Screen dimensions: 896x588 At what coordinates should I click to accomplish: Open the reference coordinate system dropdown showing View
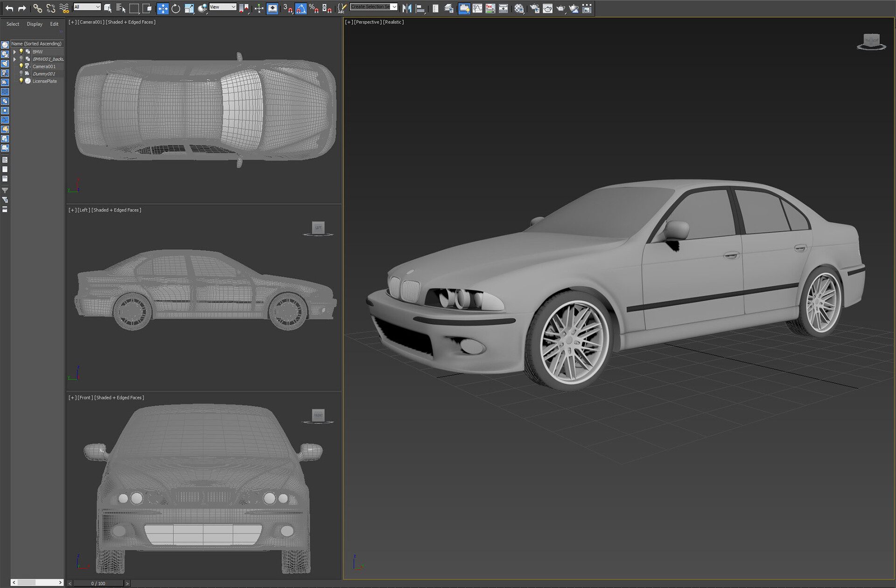pyautogui.click(x=223, y=7)
